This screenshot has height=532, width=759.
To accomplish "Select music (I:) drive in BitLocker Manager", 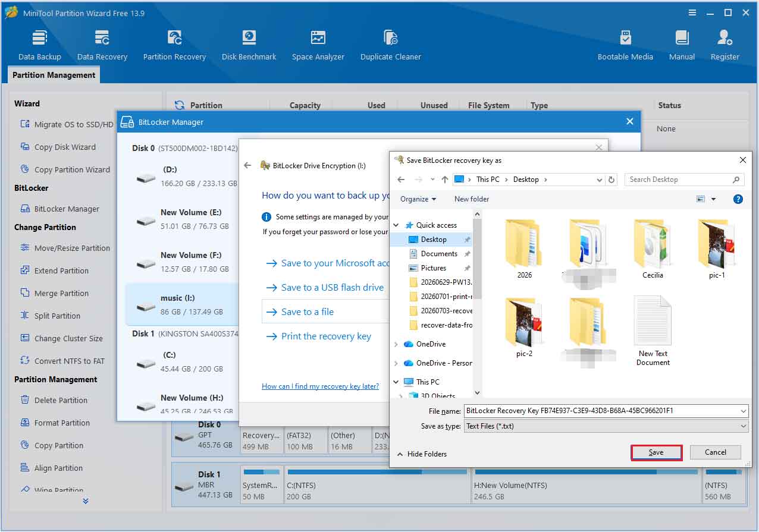I will 182,304.
